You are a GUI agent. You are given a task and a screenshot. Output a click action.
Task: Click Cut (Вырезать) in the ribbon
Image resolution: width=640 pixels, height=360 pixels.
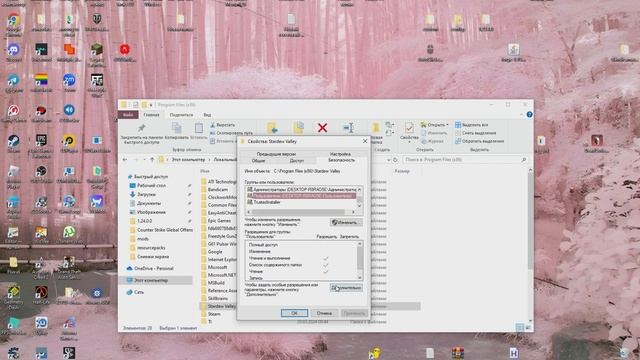(x=223, y=125)
